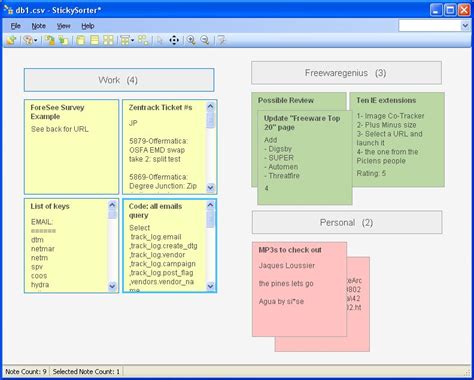Click 'Selected Note Count: 1' status entry
The width and height of the screenshot is (474, 380).
[x=86, y=371]
